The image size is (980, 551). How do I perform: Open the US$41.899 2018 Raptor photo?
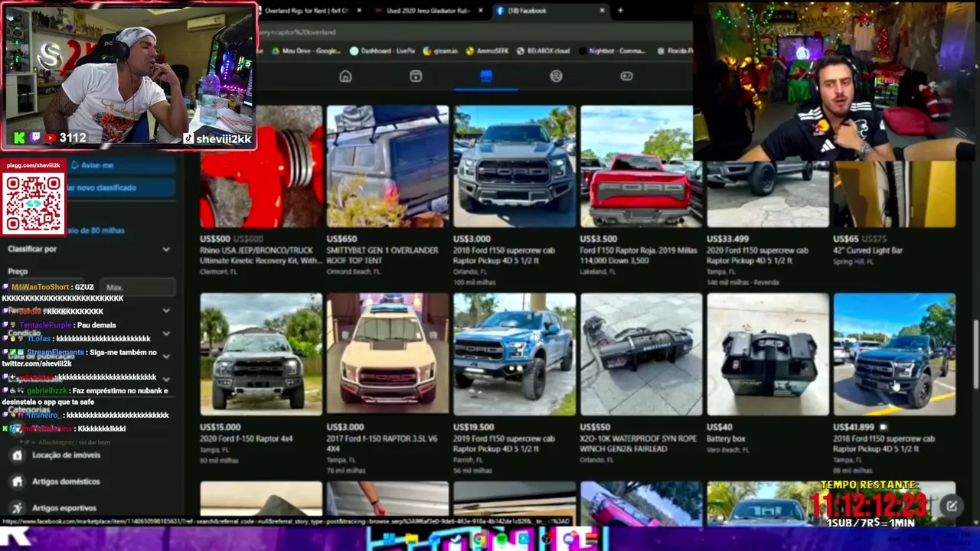click(x=894, y=354)
